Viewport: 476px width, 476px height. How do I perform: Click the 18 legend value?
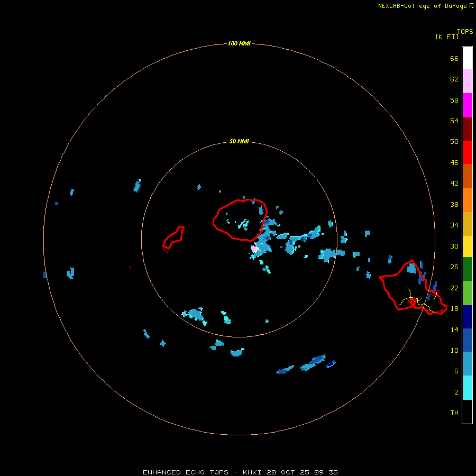(x=454, y=309)
